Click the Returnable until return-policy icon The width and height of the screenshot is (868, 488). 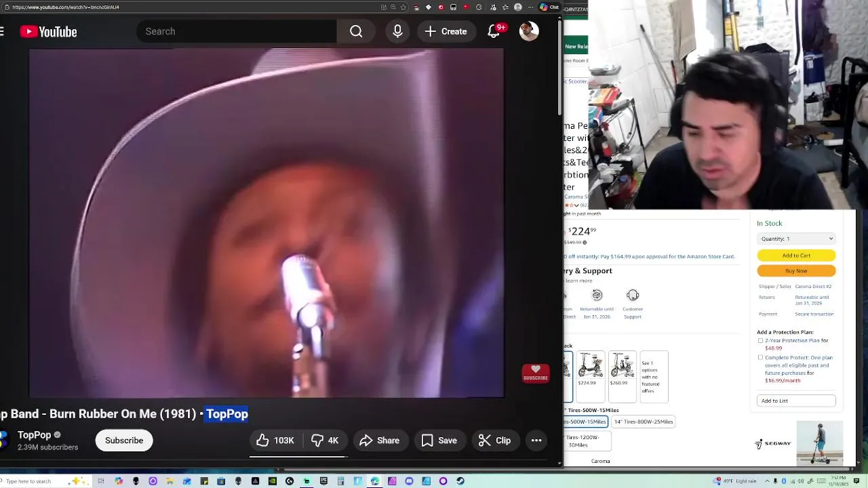(x=597, y=295)
